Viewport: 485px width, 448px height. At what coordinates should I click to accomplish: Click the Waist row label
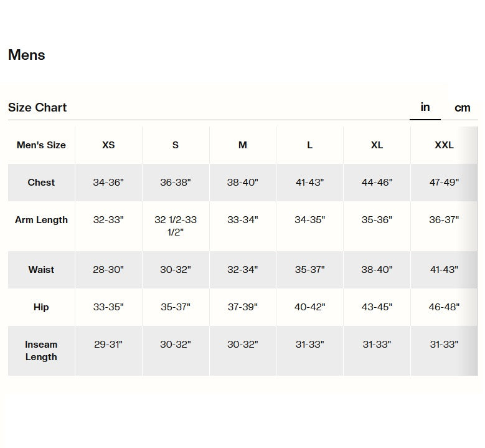pos(41,270)
